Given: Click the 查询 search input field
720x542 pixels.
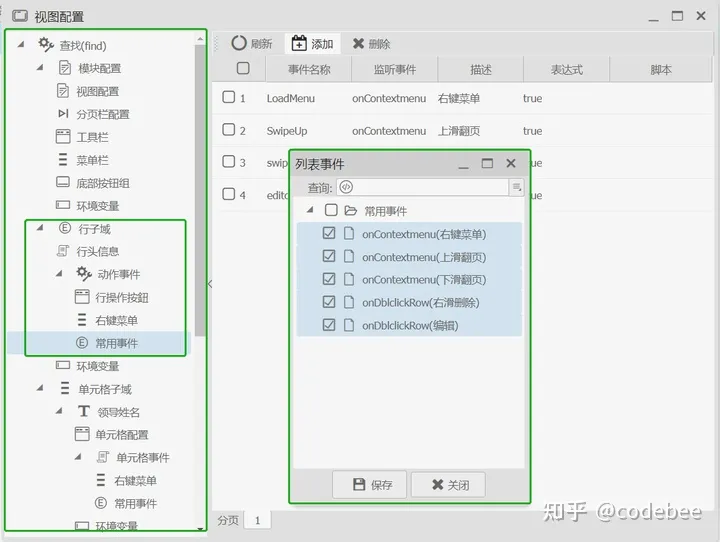Looking at the screenshot, I should click(422, 187).
